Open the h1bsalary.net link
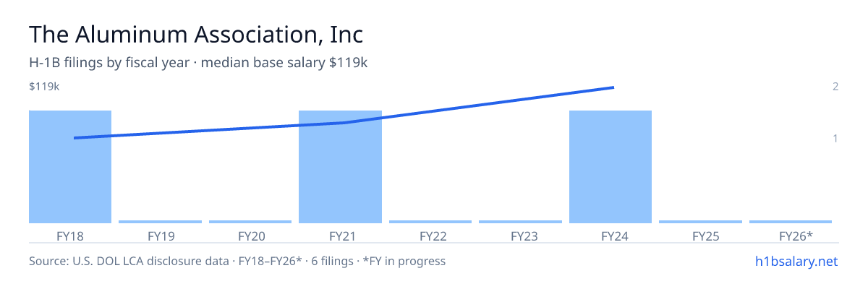 [x=796, y=261]
